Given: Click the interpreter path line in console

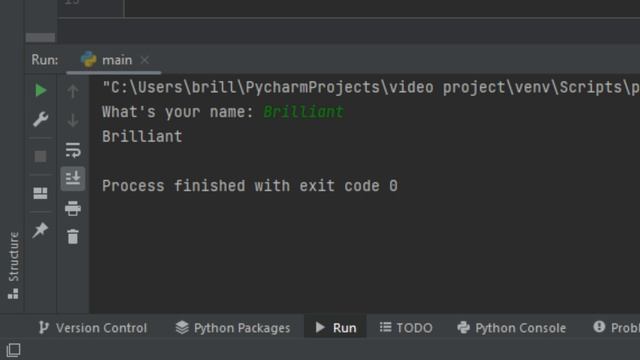Looking at the screenshot, I should tap(371, 87).
